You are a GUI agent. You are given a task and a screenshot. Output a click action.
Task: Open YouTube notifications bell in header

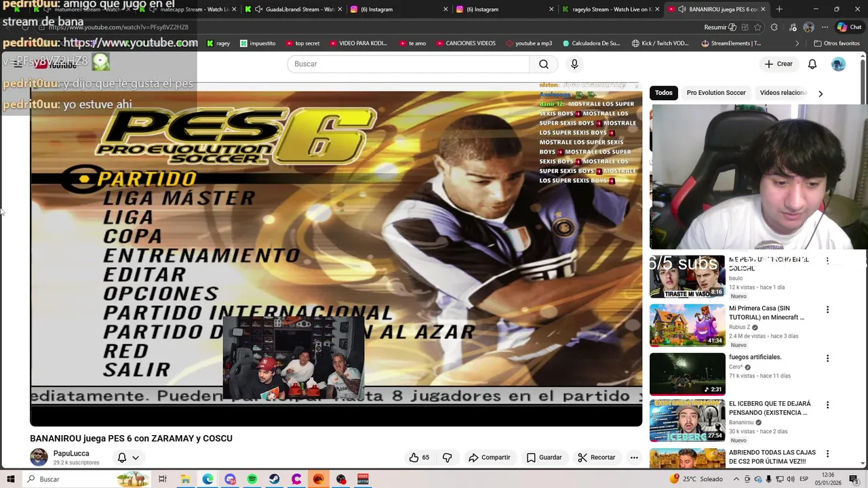click(x=812, y=64)
